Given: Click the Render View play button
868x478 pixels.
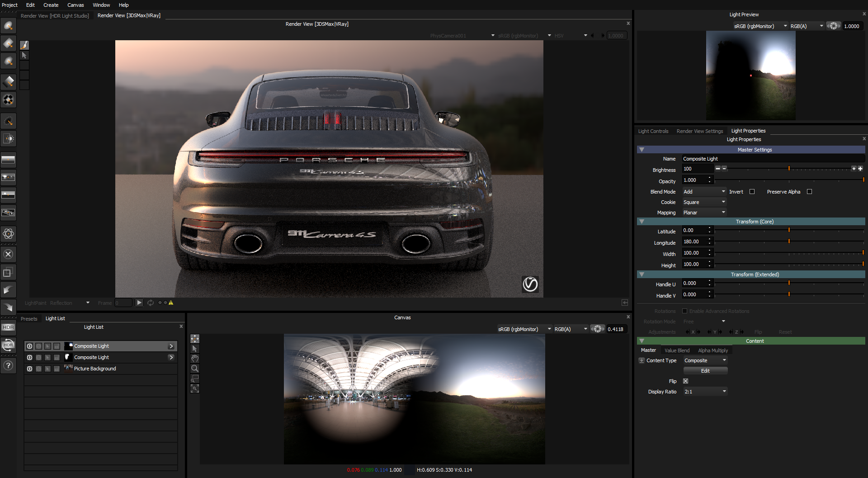Looking at the screenshot, I should (139, 303).
